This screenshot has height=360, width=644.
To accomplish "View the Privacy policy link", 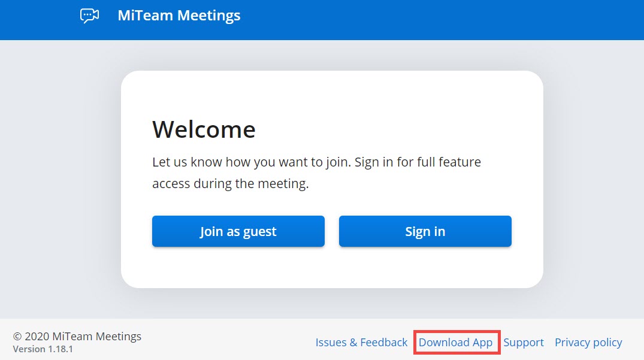I will (588, 343).
